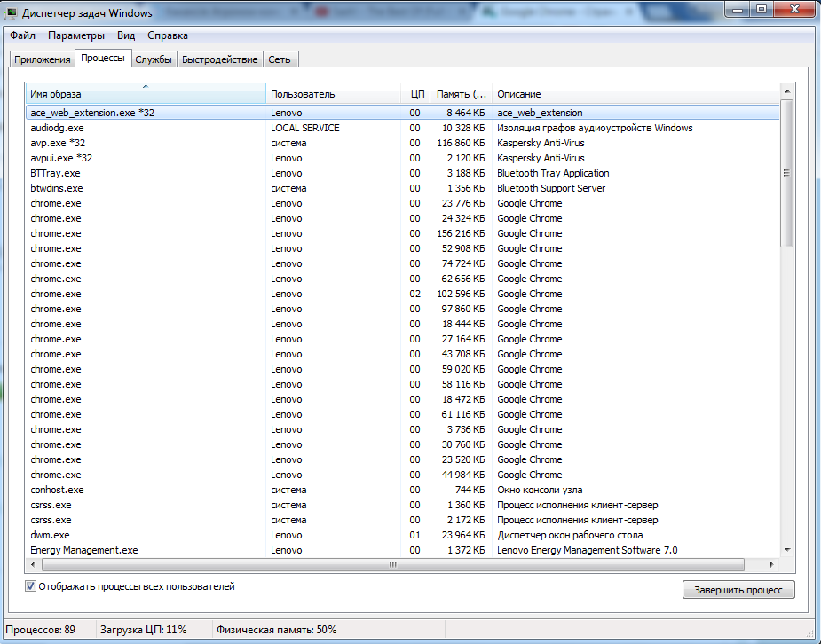Select chrome.exe using 102 596 КБ
Viewport: 821px width, 644px height.
tap(402, 294)
